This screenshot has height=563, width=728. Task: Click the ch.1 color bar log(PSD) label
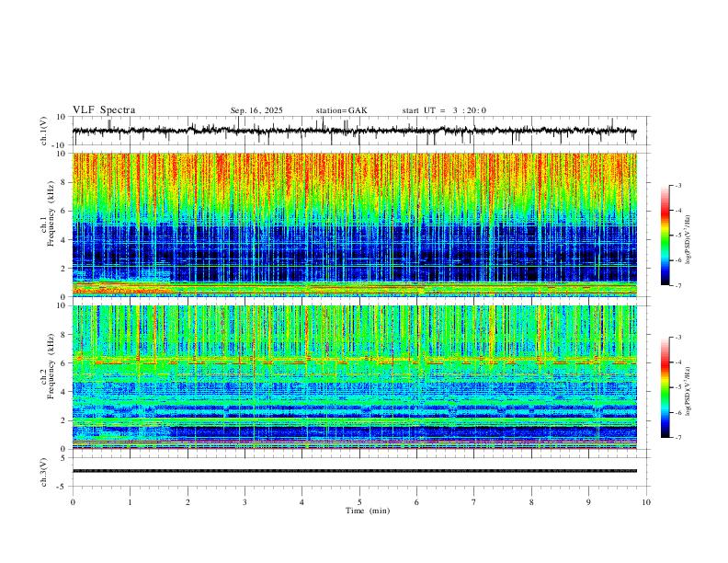coord(688,239)
